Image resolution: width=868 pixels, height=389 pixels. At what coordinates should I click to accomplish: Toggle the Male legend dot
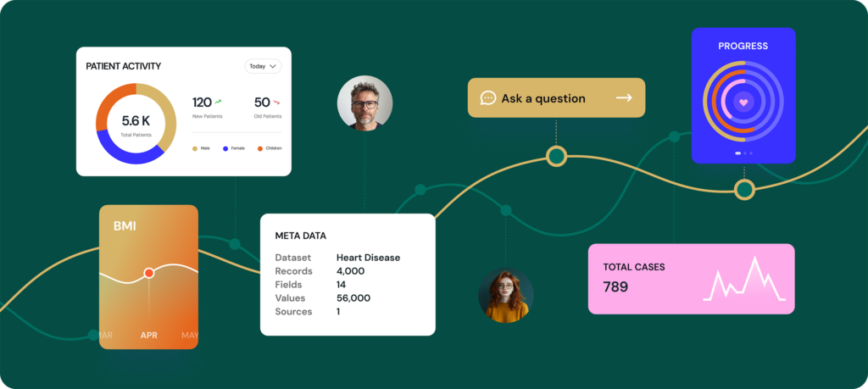(x=195, y=148)
